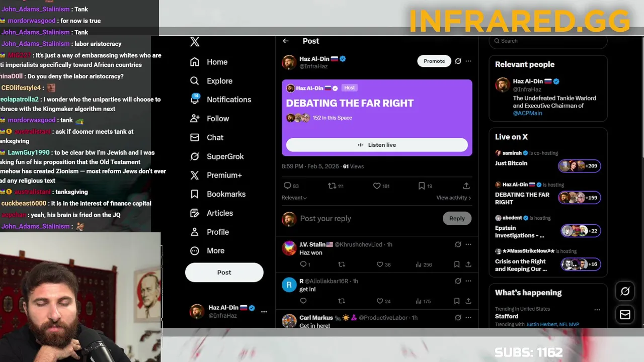
Task: Open Epstein Investigations live Space
Action: (519, 232)
